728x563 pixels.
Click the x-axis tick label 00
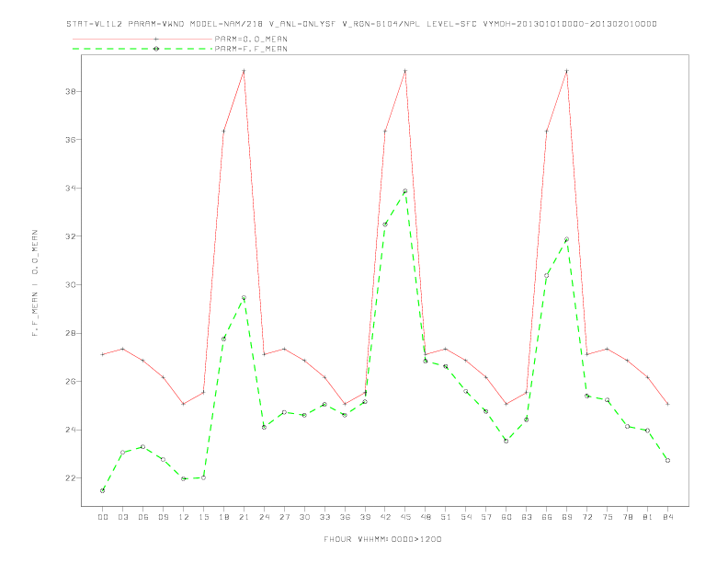tap(103, 517)
